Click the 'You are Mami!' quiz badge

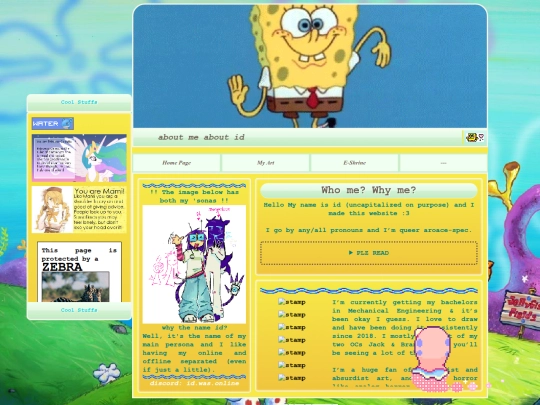pyautogui.click(x=79, y=209)
